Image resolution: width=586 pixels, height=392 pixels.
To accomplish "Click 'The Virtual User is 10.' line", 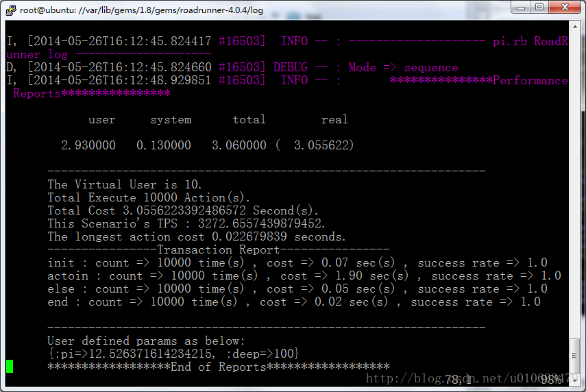I will [125, 184].
